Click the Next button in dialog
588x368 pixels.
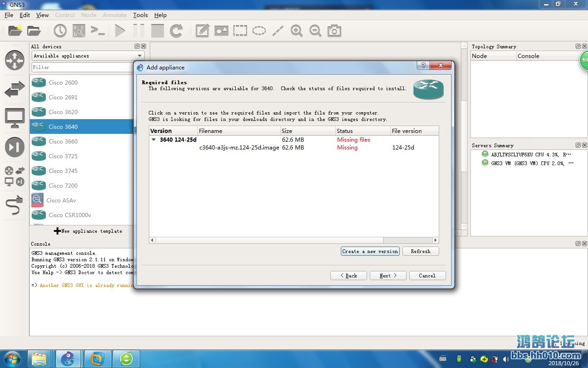tap(388, 276)
